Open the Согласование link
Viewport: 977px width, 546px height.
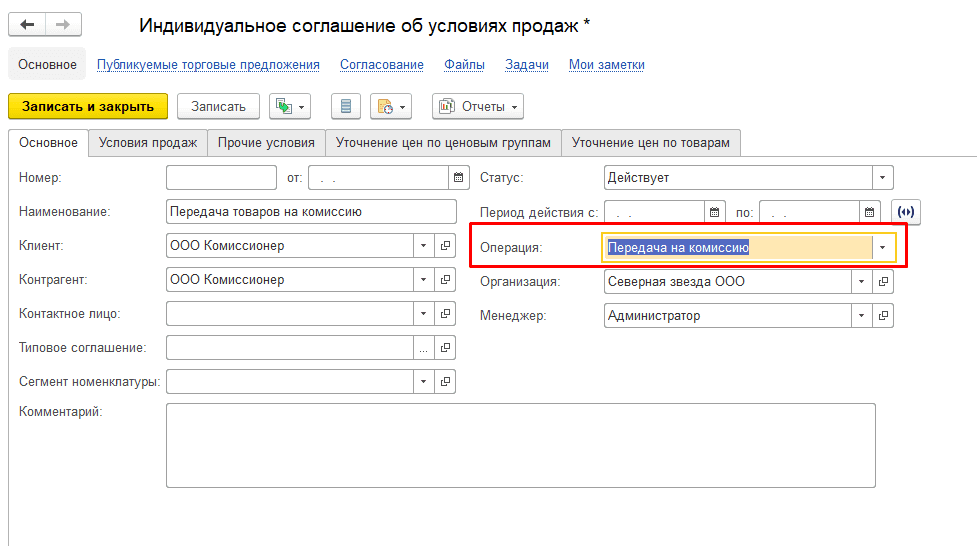pos(381,65)
